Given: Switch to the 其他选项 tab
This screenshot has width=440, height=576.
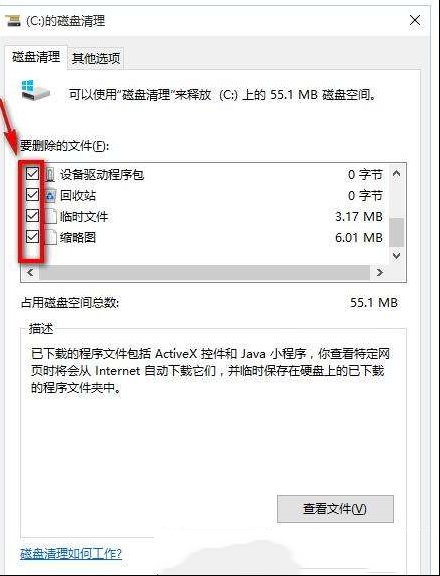Looking at the screenshot, I should click(95, 58).
